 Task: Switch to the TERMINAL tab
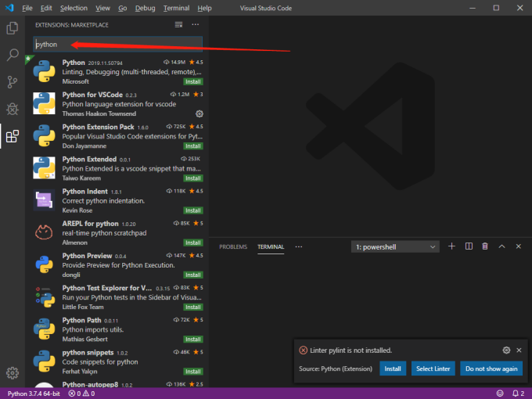[271, 246]
